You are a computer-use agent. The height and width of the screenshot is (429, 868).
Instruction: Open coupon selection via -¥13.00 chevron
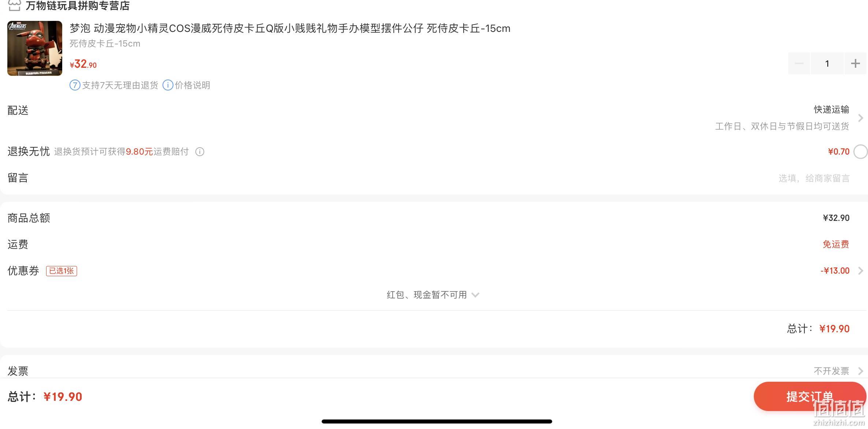click(861, 271)
